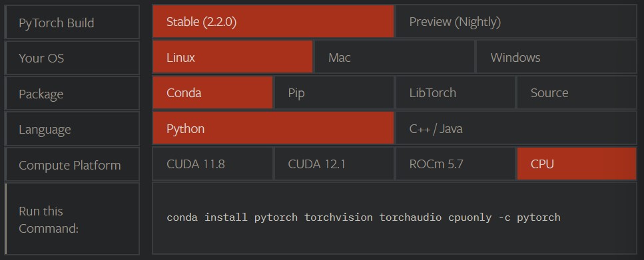
Task: Select Python as the language
Action: click(273, 128)
